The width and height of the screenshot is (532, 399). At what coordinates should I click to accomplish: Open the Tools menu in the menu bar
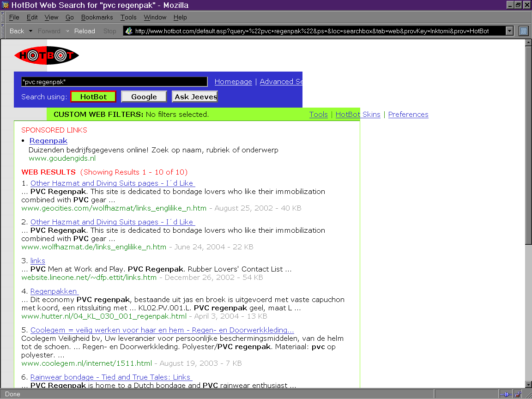[128, 17]
